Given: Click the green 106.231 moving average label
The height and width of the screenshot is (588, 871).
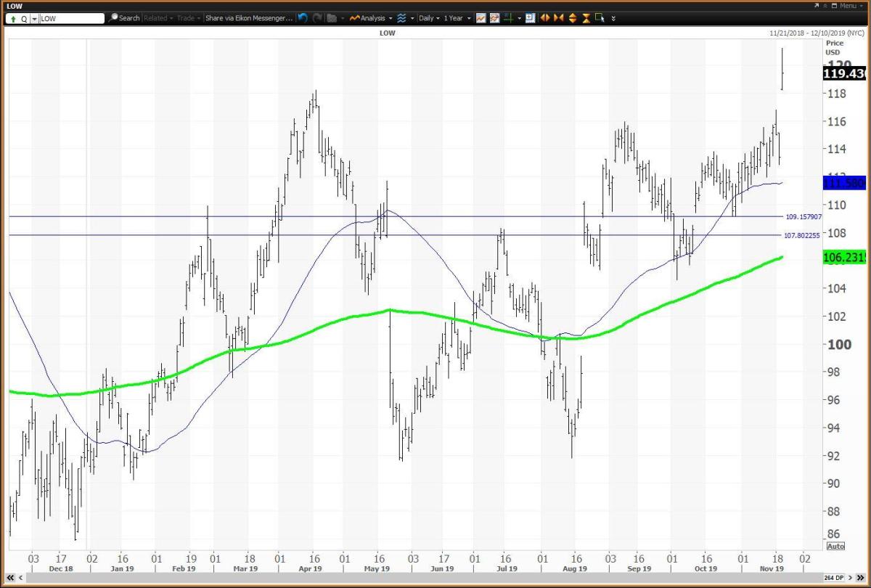Looking at the screenshot, I should tap(845, 257).
